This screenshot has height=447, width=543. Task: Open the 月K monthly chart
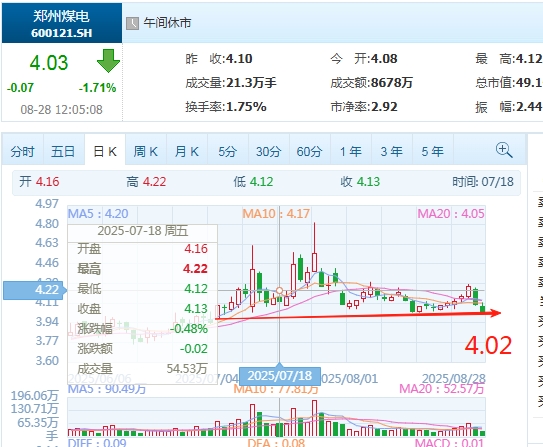[x=187, y=152]
